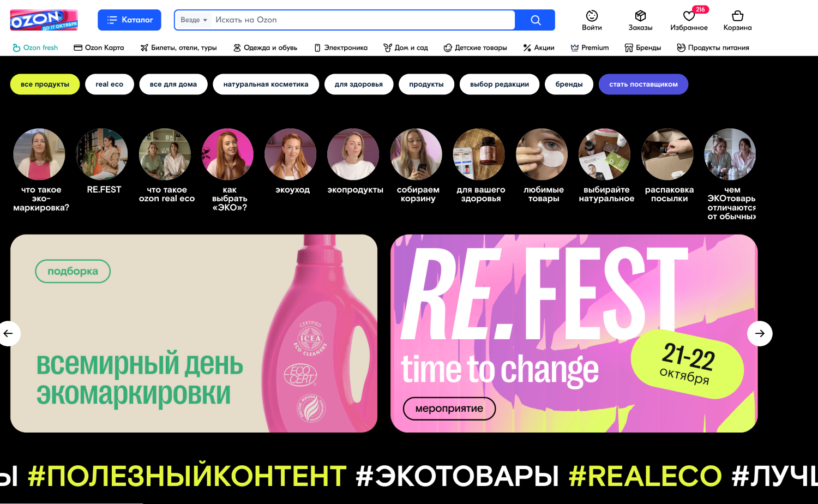Open всемирный день экомаркировки banner
This screenshot has width=818, height=504.
(x=194, y=333)
